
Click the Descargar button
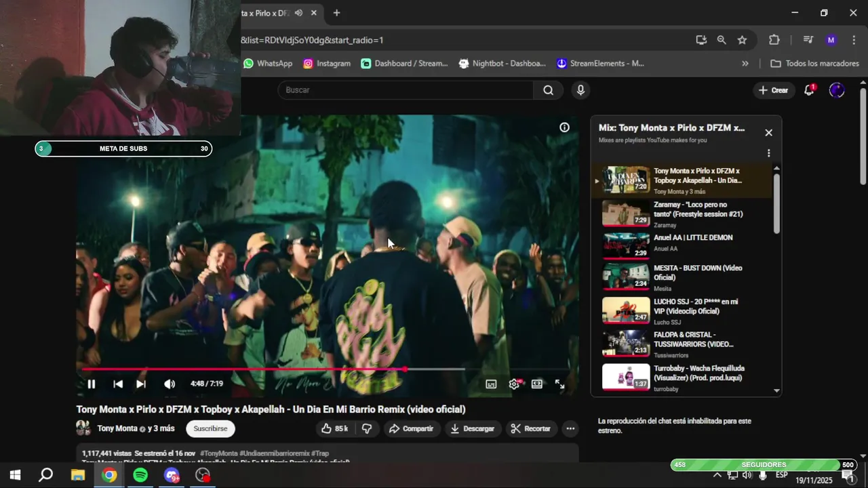coord(473,428)
